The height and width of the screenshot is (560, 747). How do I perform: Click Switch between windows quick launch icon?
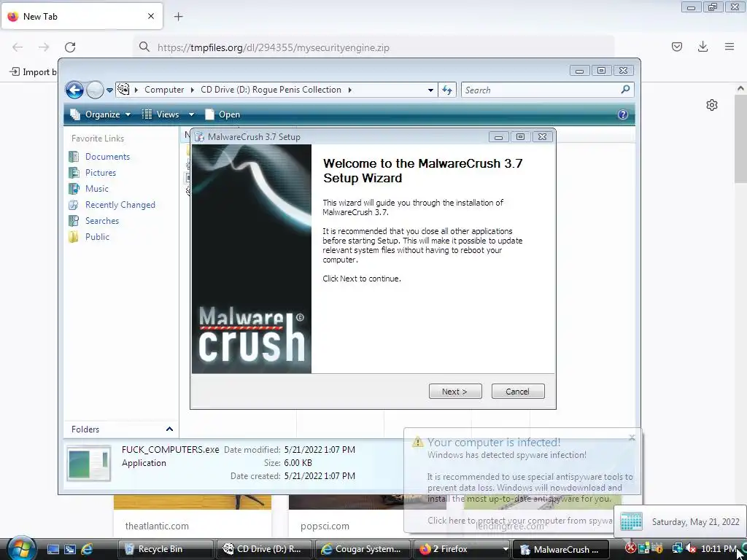click(70, 549)
